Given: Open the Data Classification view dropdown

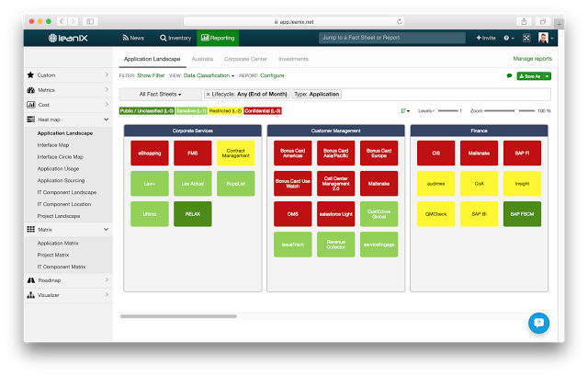Looking at the screenshot, I should pos(209,75).
